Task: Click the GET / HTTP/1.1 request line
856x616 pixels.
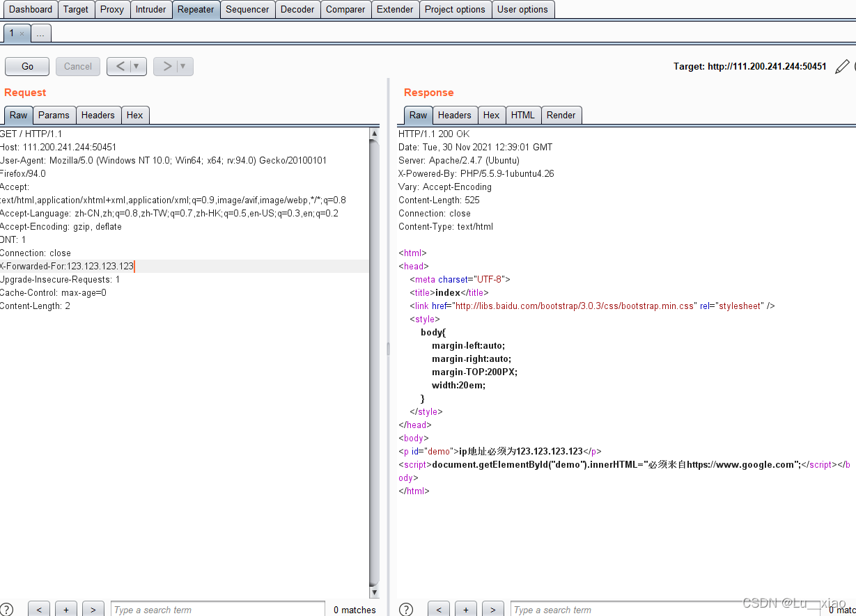Action: [x=31, y=134]
